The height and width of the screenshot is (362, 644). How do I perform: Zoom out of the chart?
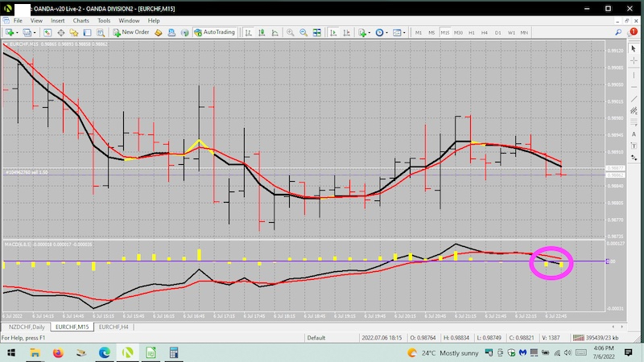(303, 32)
